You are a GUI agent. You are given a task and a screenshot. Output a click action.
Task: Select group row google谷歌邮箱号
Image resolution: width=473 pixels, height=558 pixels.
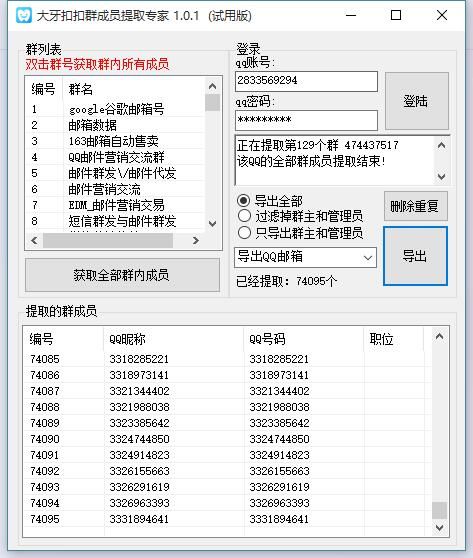116,109
